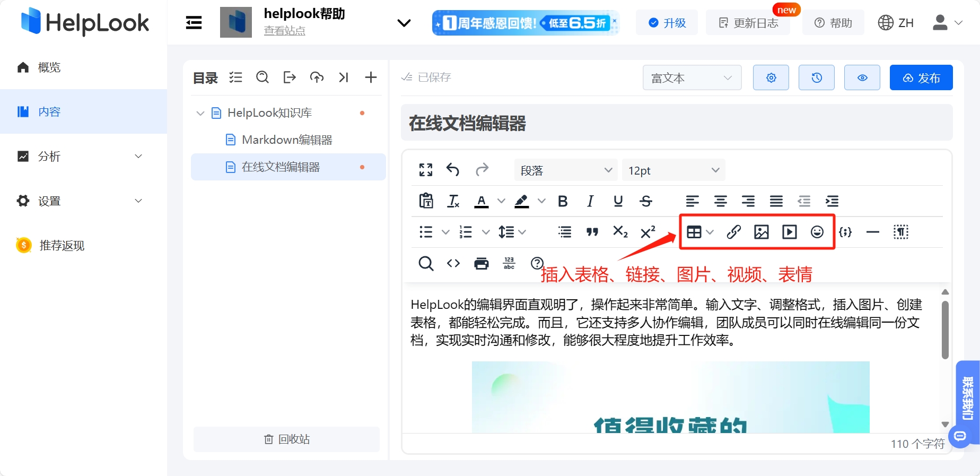Expand highlight color options arrow
This screenshot has width=980, height=476.
tap(541, 201)
